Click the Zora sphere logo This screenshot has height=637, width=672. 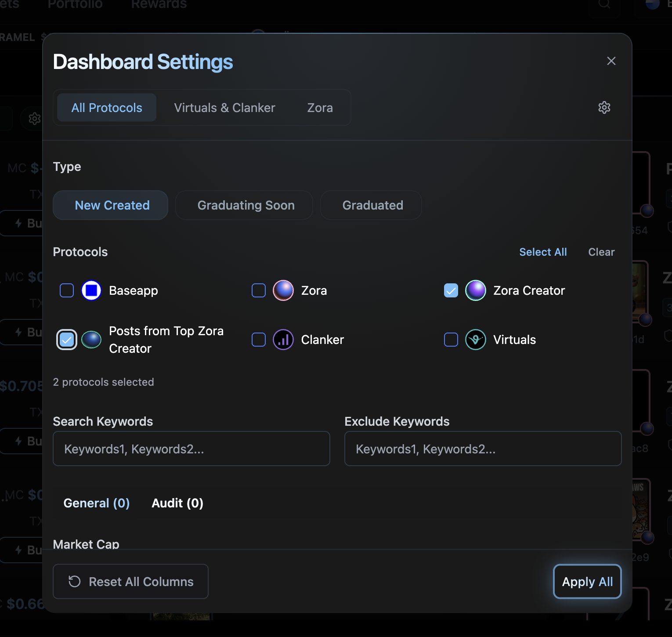283,290
